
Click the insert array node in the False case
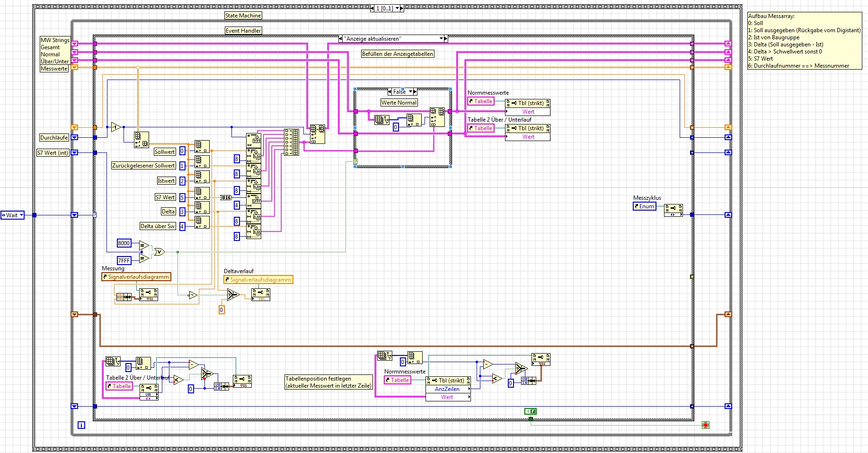click(437, 117)
